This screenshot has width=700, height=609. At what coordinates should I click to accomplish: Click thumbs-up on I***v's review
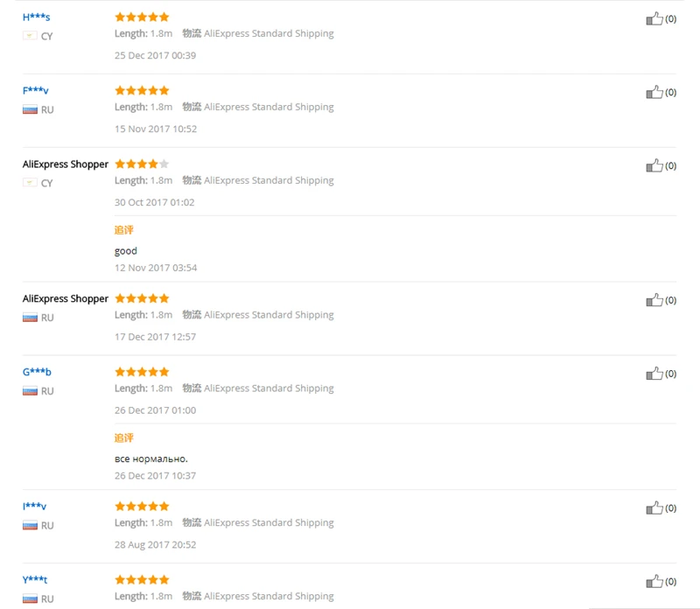click(x=654, y=507)
